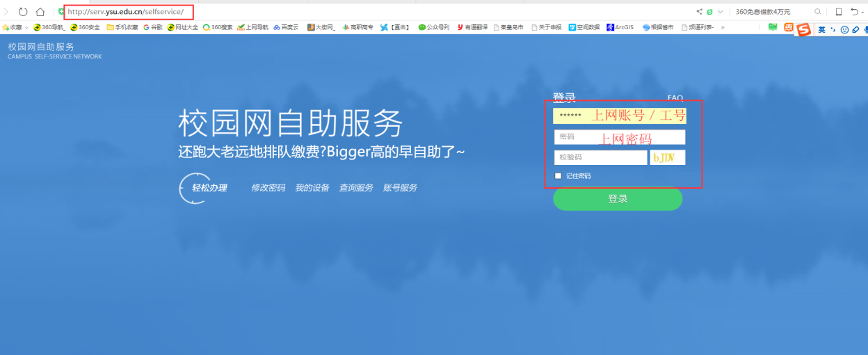
Task: Click the share icon in address bar
Action: [699, 12]
